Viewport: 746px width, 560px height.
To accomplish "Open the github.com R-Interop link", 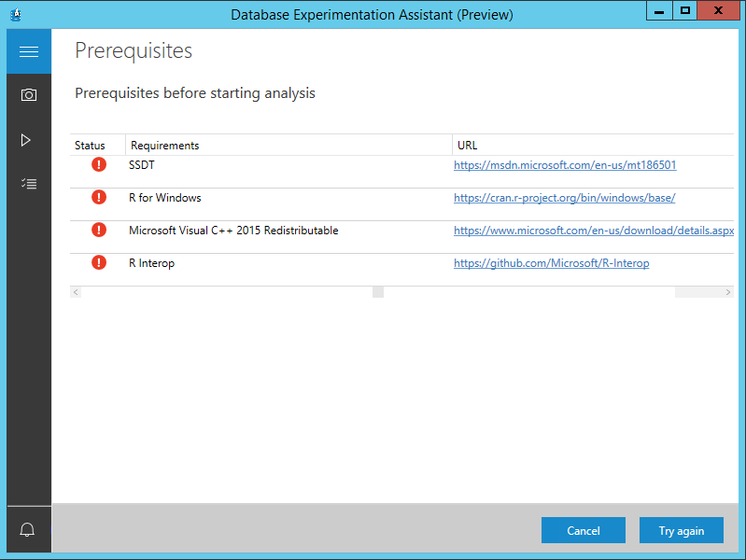I will [x=551, y=263].
